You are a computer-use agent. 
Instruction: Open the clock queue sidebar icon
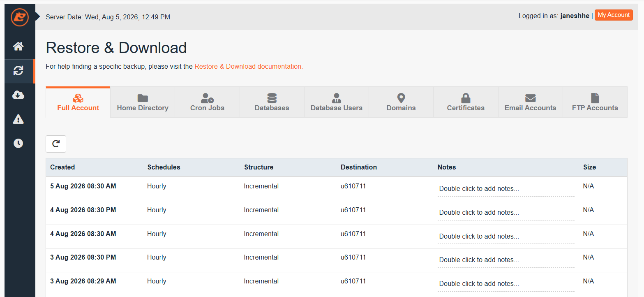point(18,143)
